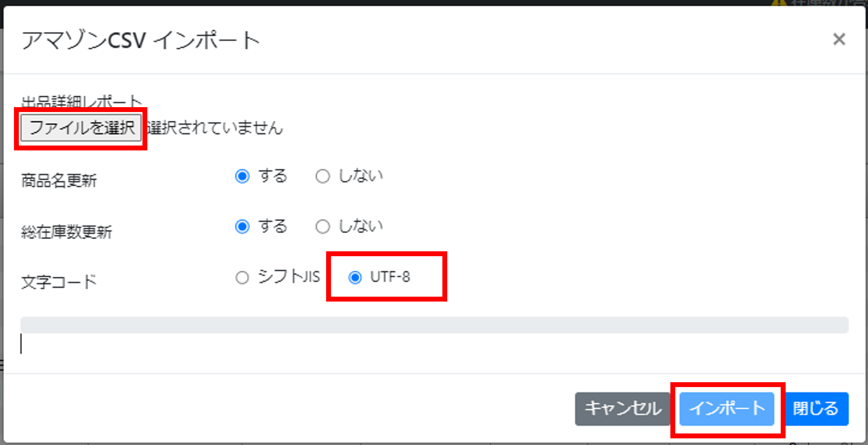This screenshot has height=445, width=868.
Task: Click the 選択されていません file status text
Action: tap(214, 128)
